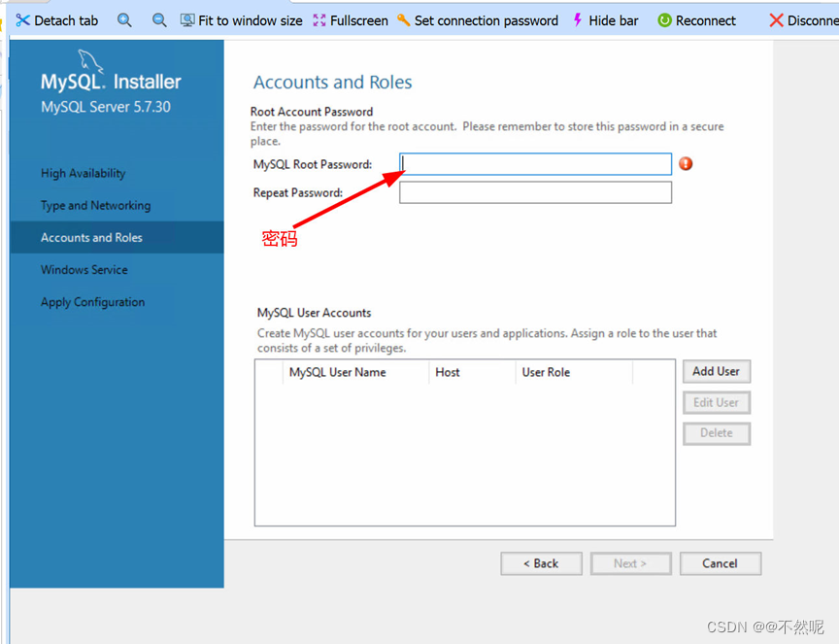Click the Detach tab scissors icon
The height and width of the screenshot is (644, 839).
coord(22,20)
